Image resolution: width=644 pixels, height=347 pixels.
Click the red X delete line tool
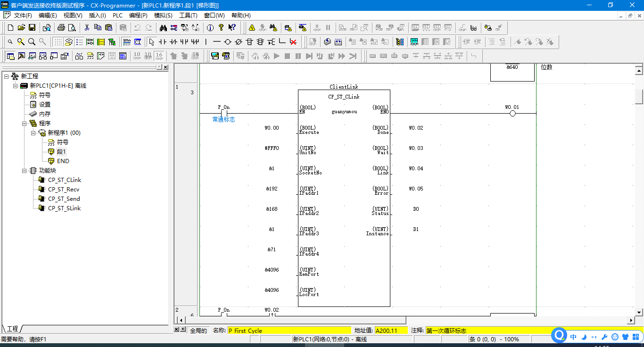tap(293, 42)
